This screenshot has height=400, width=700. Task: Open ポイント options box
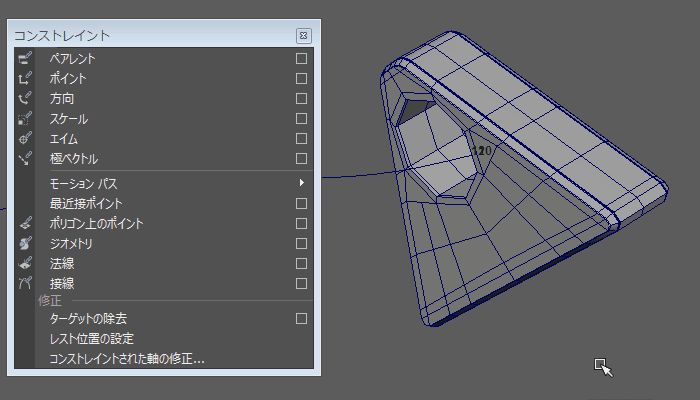(x=301, y=79)
